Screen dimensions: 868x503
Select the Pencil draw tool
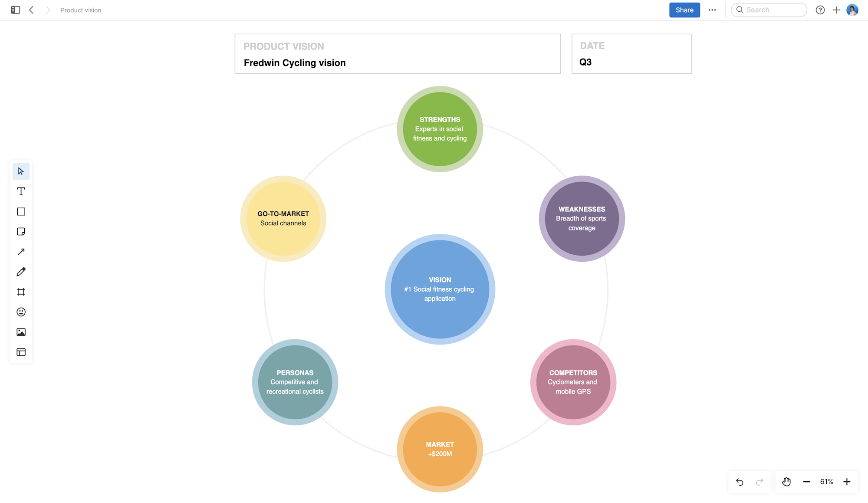click(21, 272)
